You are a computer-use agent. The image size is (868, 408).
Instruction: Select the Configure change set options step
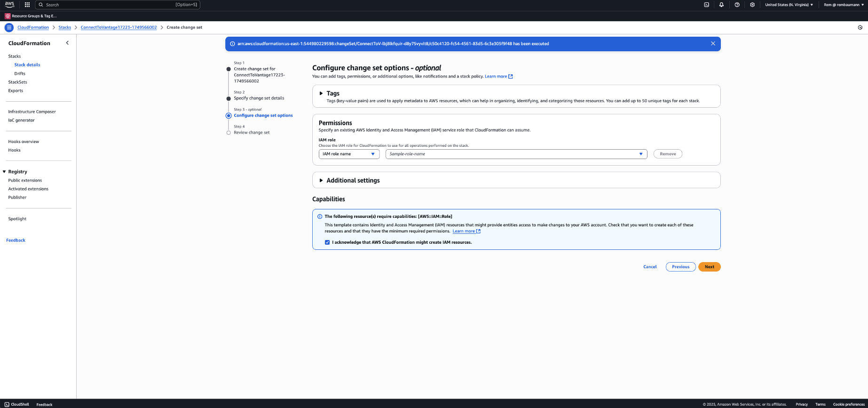pyautogui.click(x=263, y=115)
